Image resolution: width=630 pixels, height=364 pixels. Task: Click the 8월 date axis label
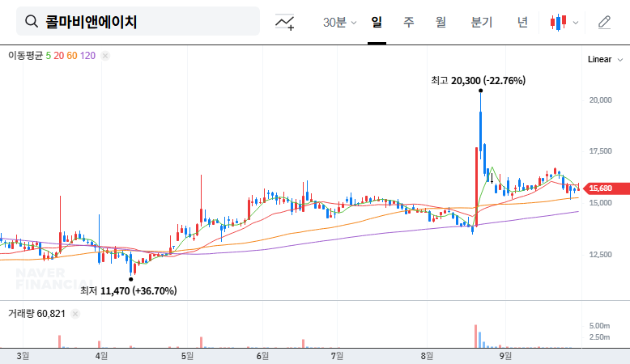(x=427, y=356)
